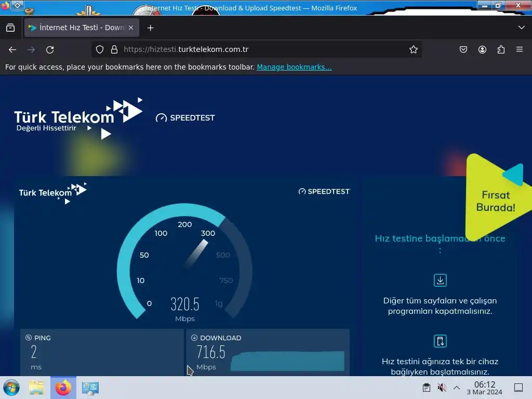
Task: Click the forward navigation arrow
Action: (x=31, y=49)
